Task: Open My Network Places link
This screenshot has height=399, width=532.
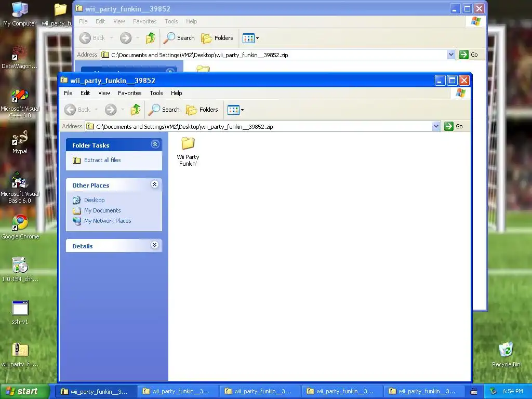Action: pyautogui.click(x=107, y=221)
